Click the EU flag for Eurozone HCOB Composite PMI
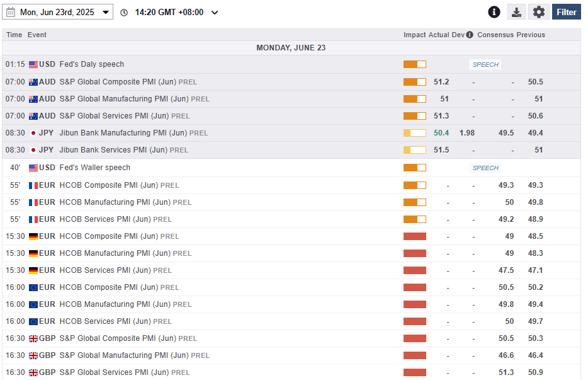 (x=33, y=287)
